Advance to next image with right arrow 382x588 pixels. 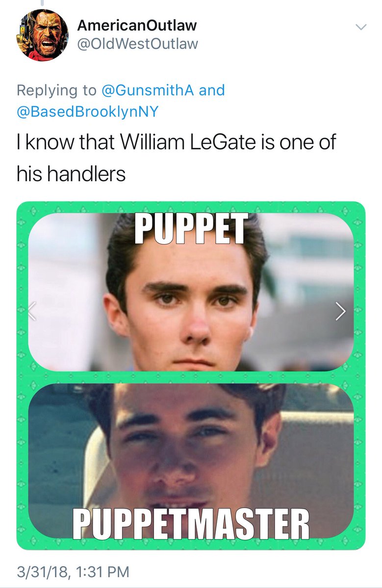341,311
